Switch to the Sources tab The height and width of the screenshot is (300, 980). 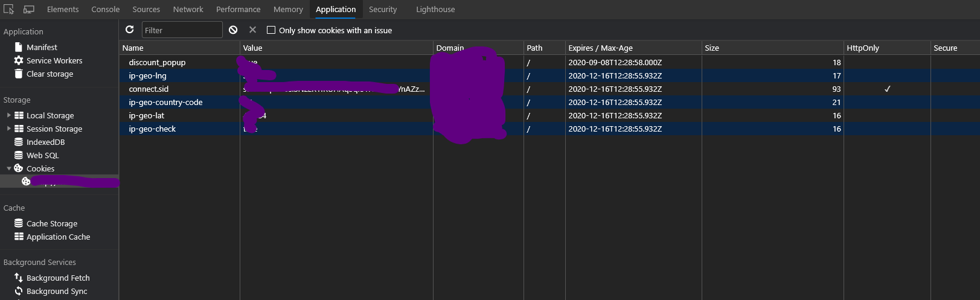[x=146, y=9]
